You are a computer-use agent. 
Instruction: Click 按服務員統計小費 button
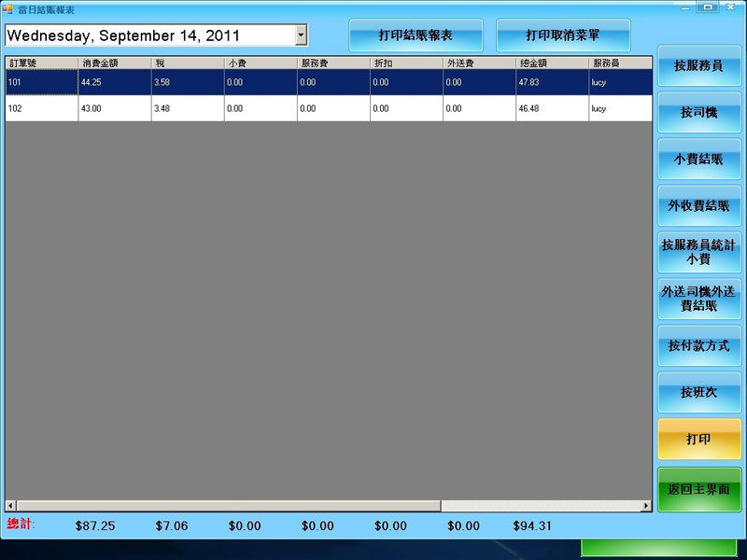[x=699, y=253]
